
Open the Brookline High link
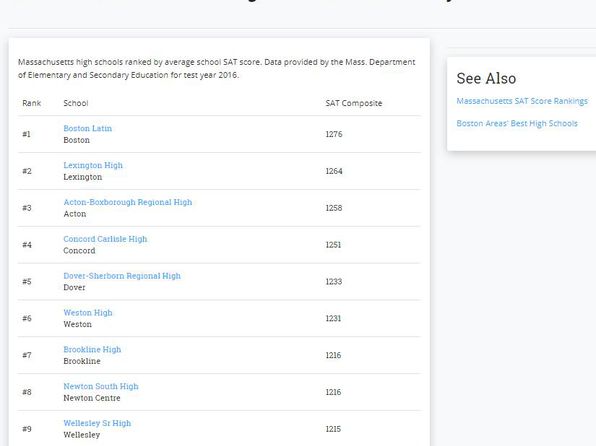(x=92, y=350)
